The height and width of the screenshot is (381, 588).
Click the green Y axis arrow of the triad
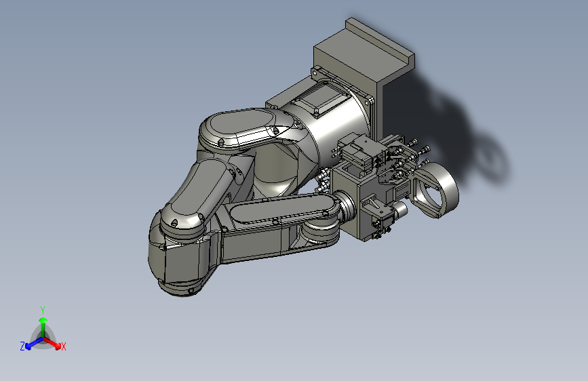43,325
